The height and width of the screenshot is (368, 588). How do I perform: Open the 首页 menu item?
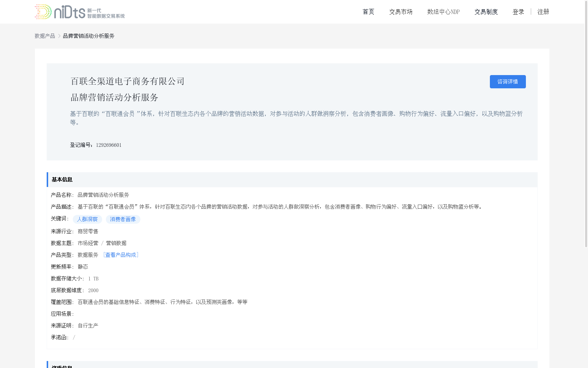368,12
